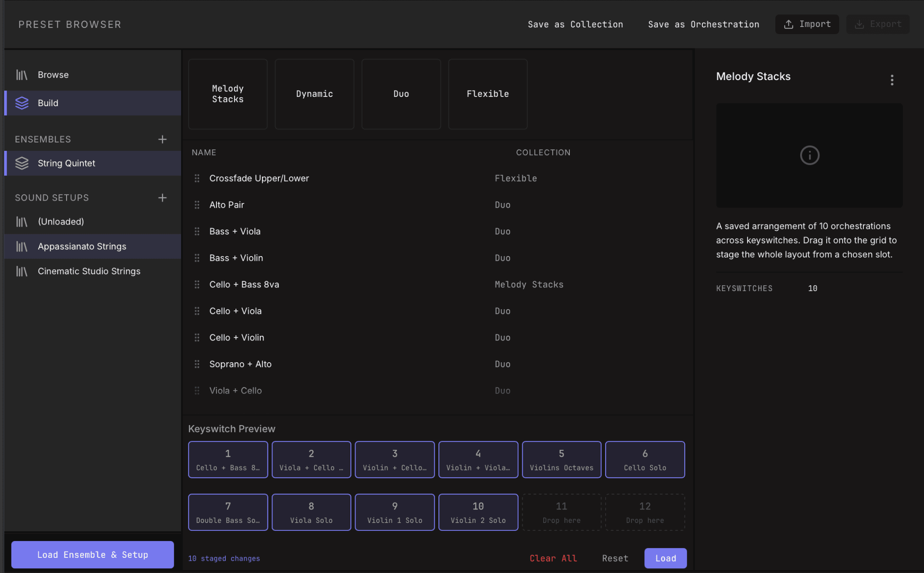Click the Import upload icon
The image size is (924, 573).
pos(788,24)
